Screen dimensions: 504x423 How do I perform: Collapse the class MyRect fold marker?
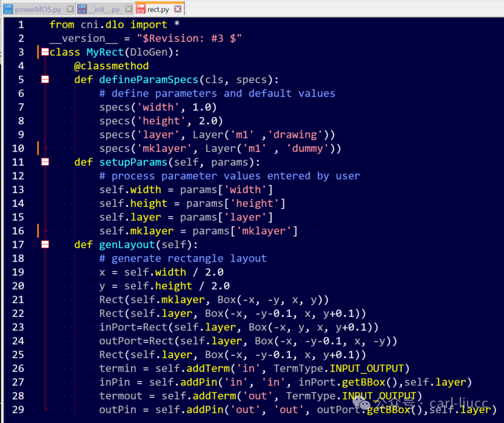45,52
